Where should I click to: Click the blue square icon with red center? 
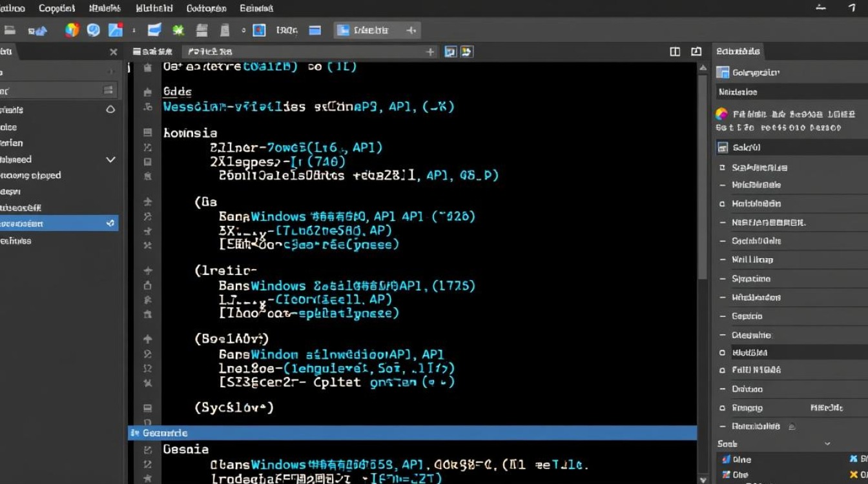pos(259,30)
